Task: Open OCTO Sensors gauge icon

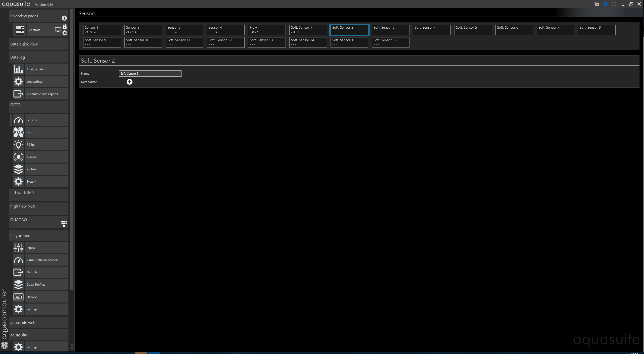Action: point(18,120)
